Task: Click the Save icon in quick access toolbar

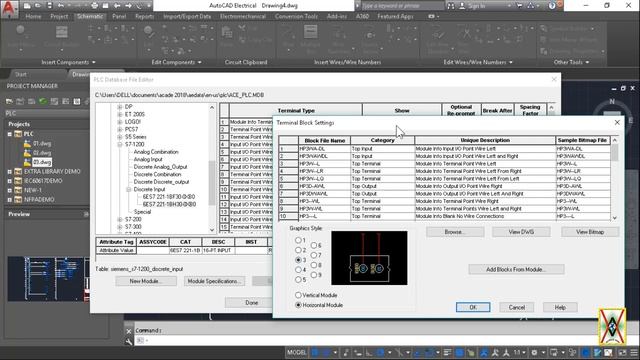Action: (49, 6)
